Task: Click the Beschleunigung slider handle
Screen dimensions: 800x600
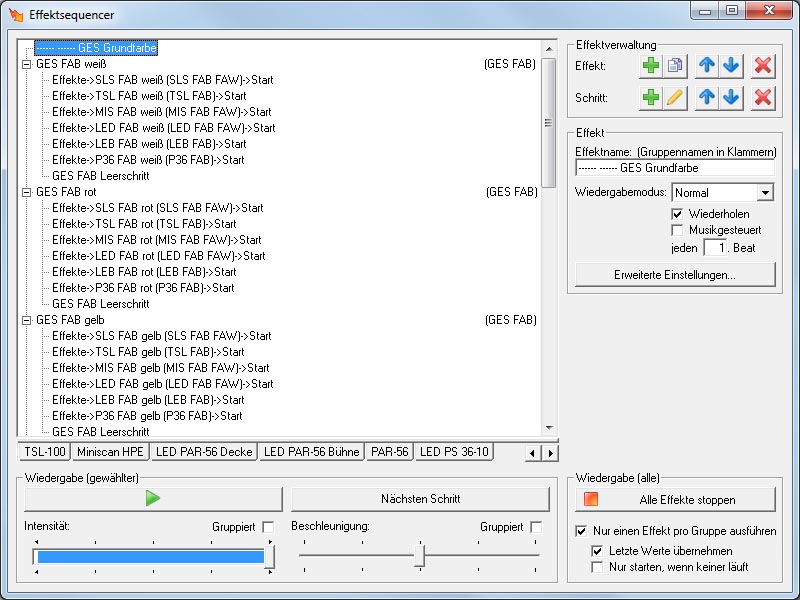Action: (420, 555)
